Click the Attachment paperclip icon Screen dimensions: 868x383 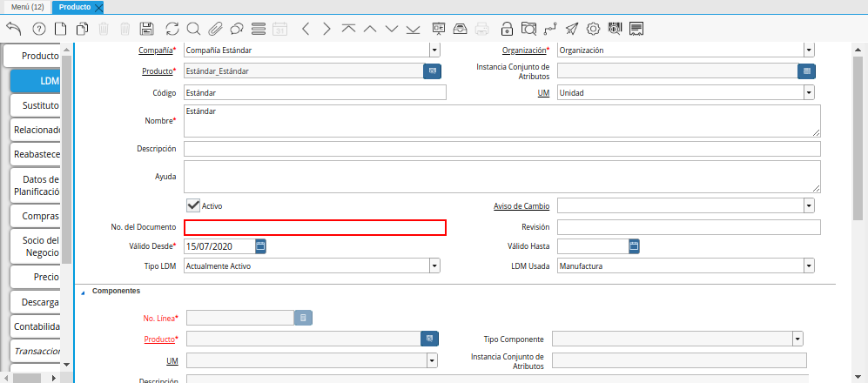(x=215, y=29)
